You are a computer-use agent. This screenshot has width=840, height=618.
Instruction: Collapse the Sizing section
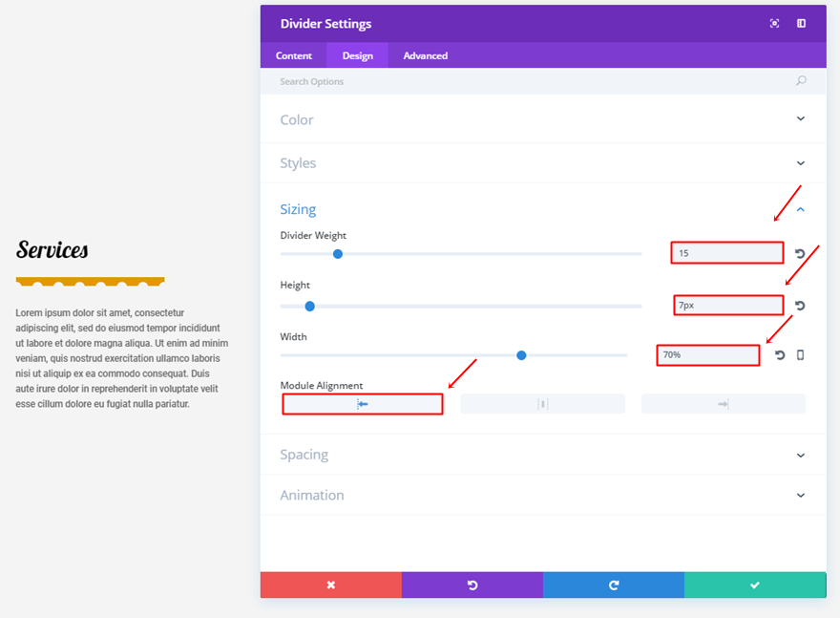point(800,209)
